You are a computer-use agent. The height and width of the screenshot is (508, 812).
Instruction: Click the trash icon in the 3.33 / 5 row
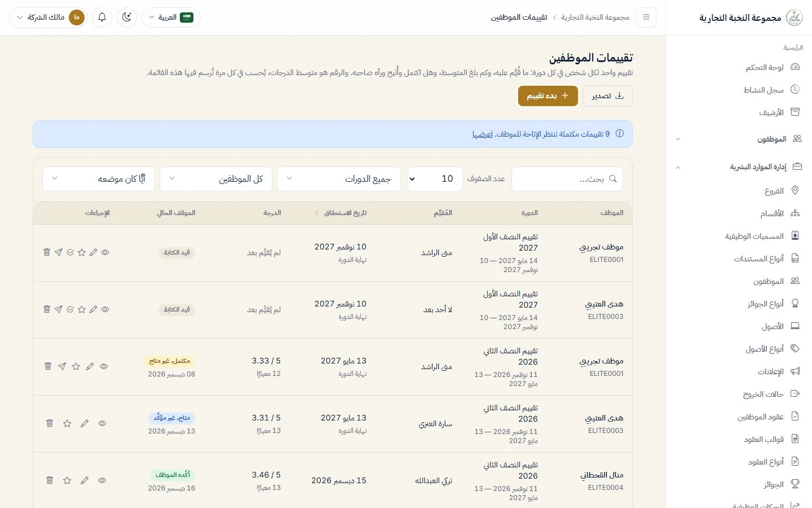pyautogui.click(x=48, y=366)
